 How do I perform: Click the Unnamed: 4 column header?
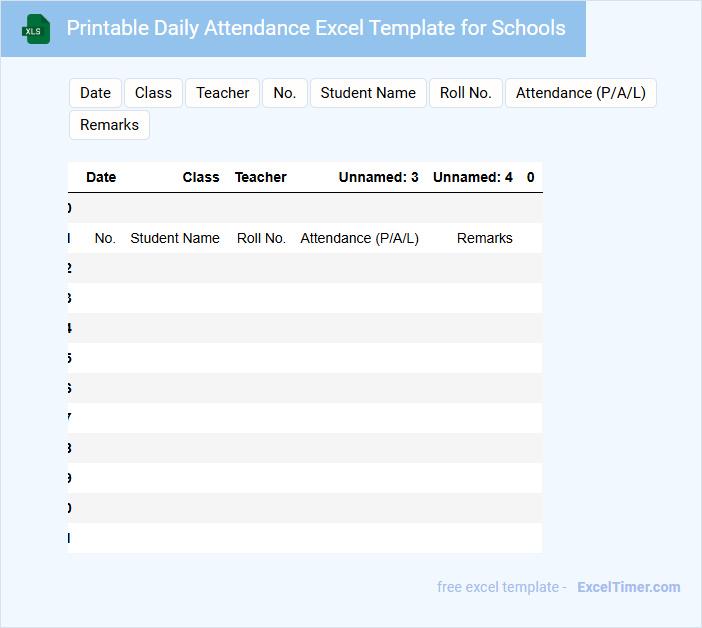472,177
